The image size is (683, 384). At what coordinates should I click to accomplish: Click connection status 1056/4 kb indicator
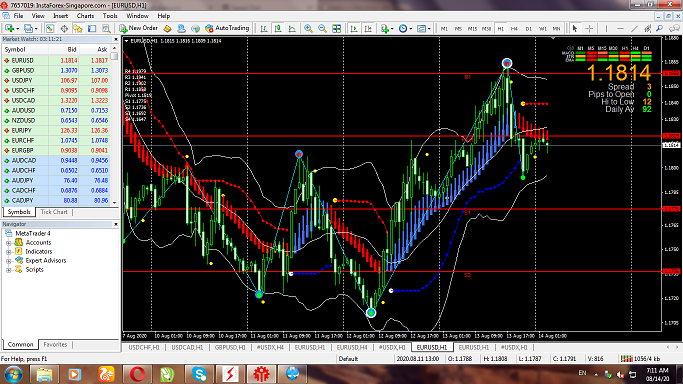[640, 359]
